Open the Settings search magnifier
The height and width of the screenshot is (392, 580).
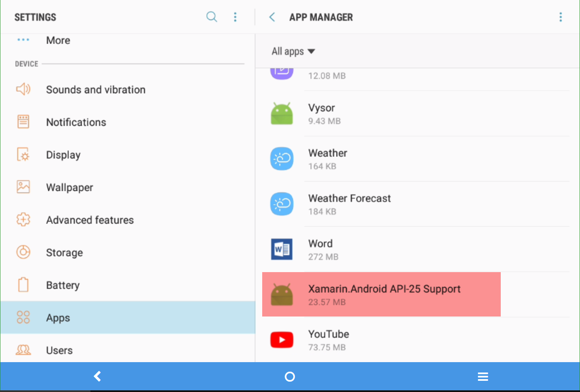coord(212,17)
